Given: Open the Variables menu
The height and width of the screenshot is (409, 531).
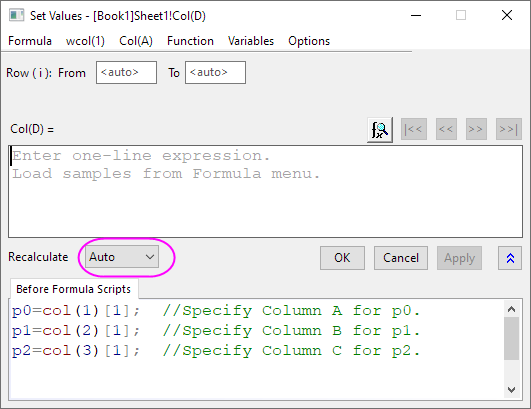Looking at the screenshot, I should (251, 41).
